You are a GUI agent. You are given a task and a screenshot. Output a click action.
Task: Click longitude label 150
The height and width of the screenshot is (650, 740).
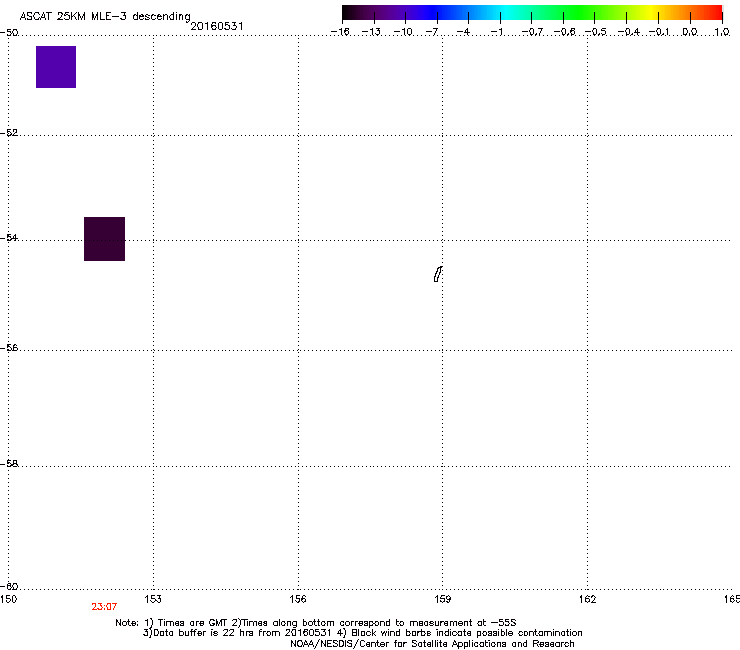(8, 599)
